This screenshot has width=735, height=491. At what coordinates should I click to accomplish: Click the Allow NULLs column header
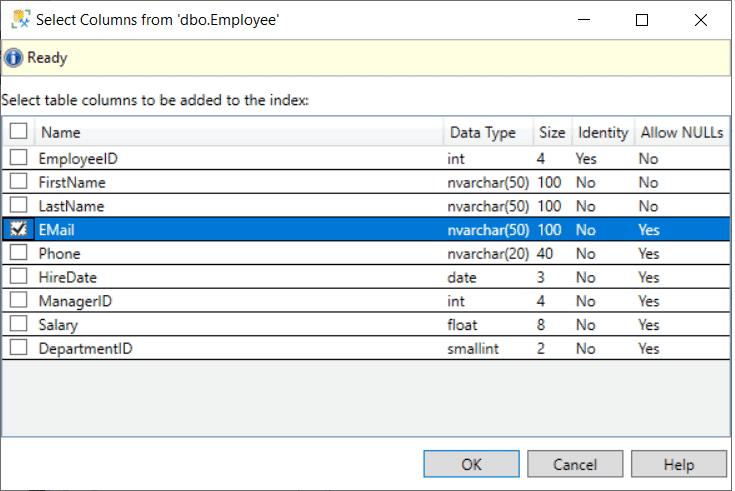click(x=681, y=132)
